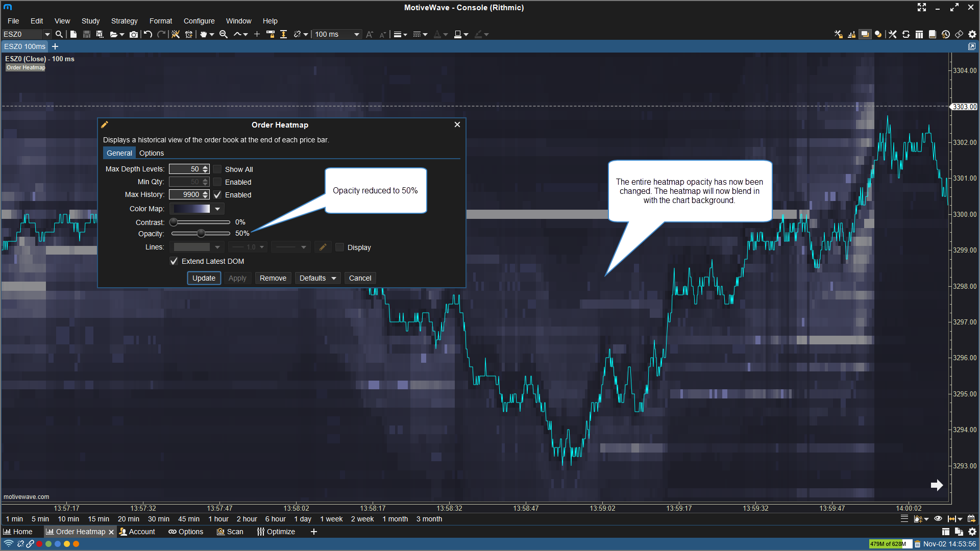Click the pencil edit icon in Lines row
This screenshot has height=551, width=980.
(x=323, y=247)
